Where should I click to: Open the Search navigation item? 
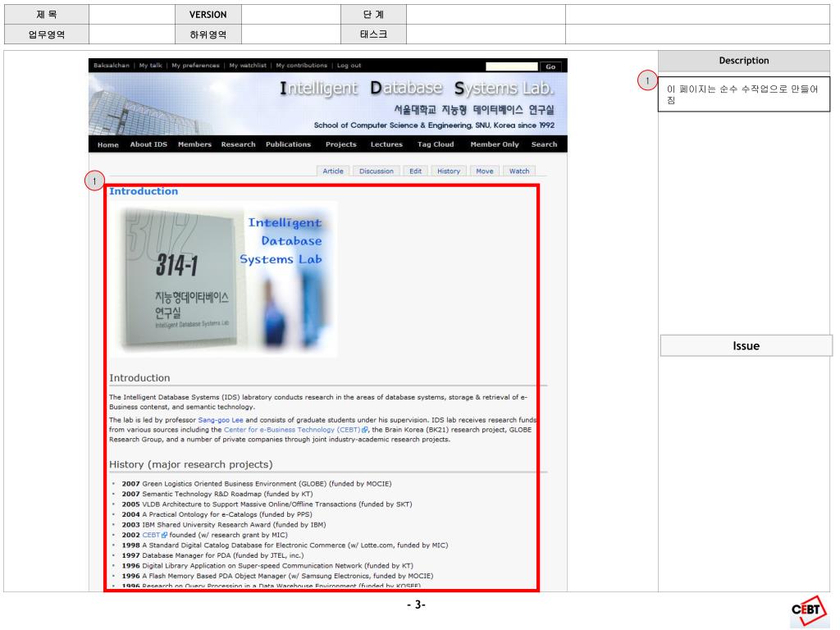coord(544,144)
